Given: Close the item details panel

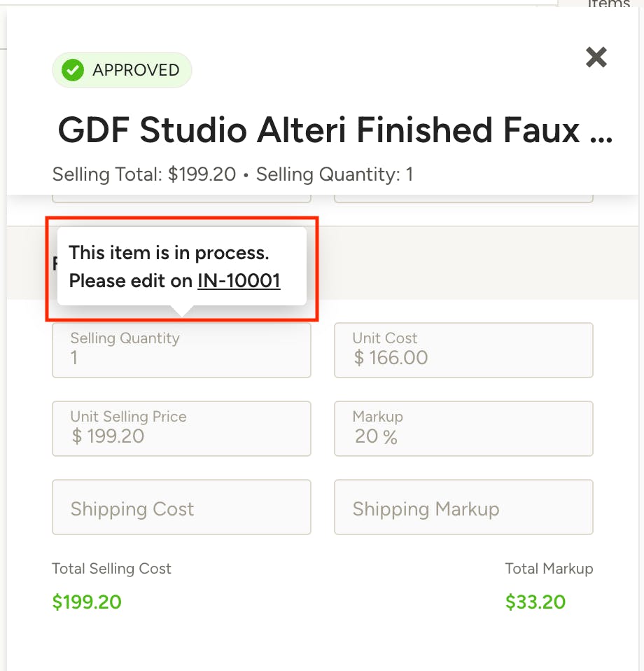Looking at the screenshot, I should pyautogui.click(x=596, y=57).
